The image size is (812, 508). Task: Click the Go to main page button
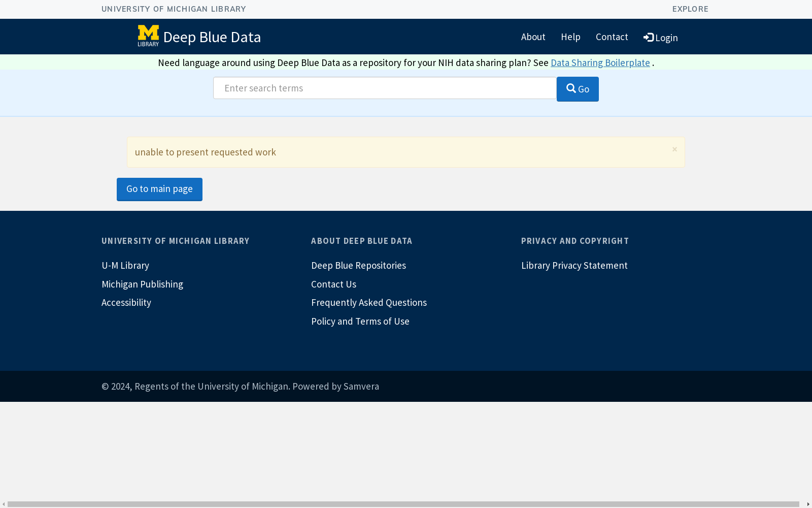(159, 189)
